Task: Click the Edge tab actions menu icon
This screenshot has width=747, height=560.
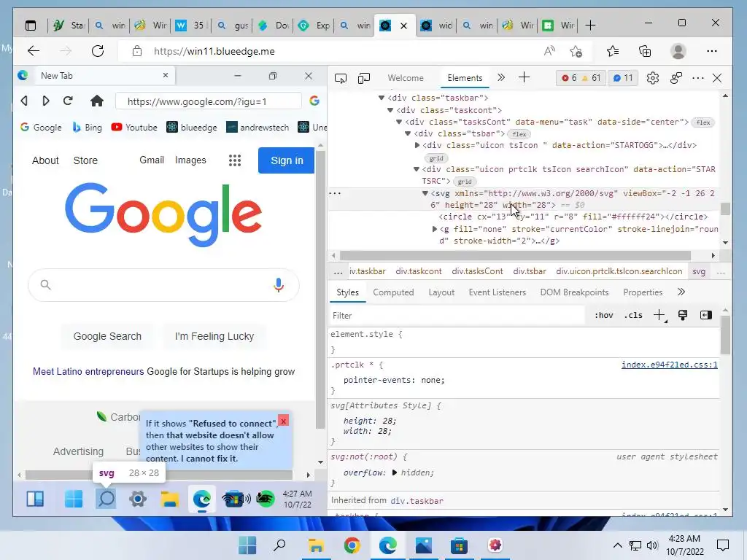Action: click(x=31, y=26)
